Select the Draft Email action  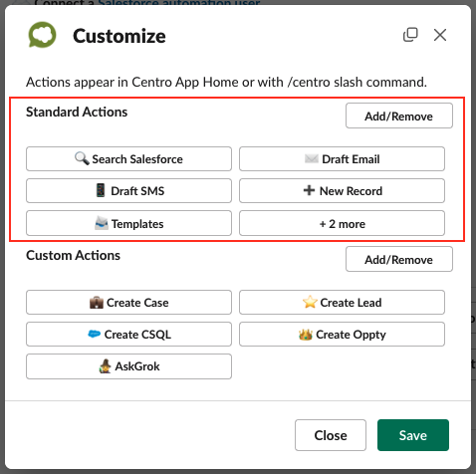[x=342, y=159]
